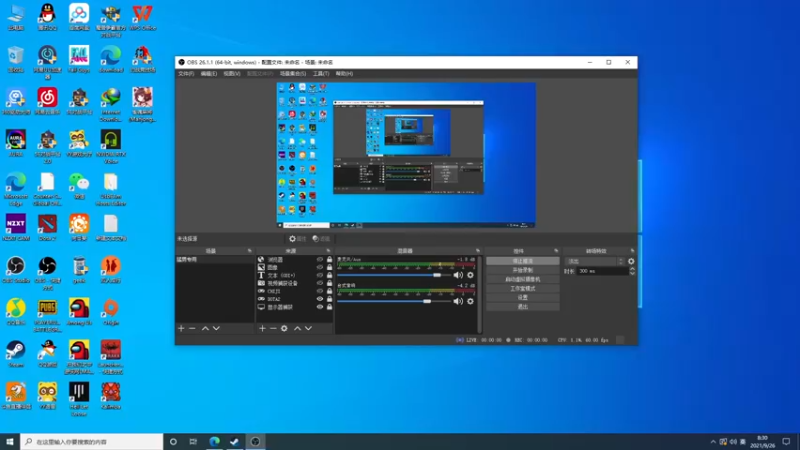Open the 编辑(E) menu
The image size is (800, 450).
[208, 74]
